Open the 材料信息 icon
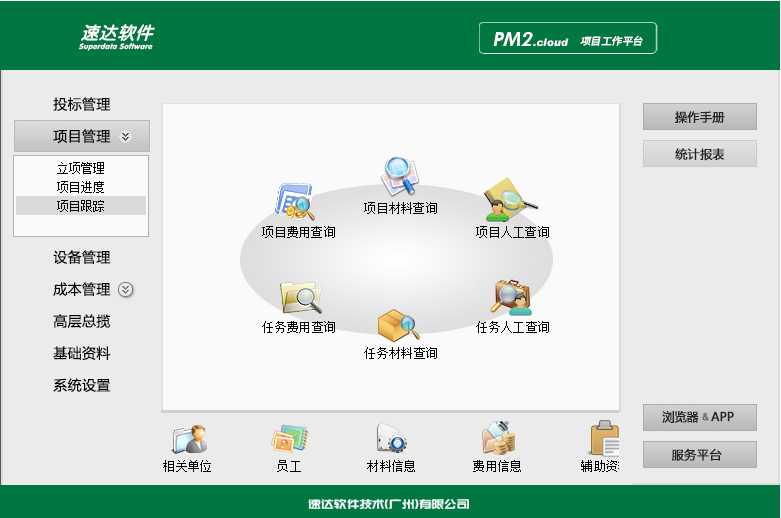781x518 pixels. 391,438
